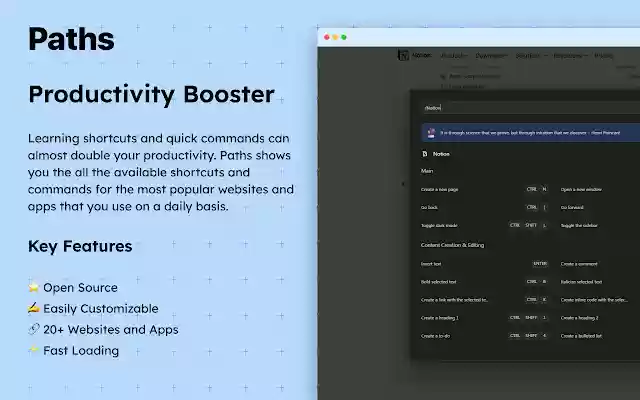The height and width of the screenshot is (400, 640).
Task: Select the 'Create a heading 1' shortcut
Action: 440,318
